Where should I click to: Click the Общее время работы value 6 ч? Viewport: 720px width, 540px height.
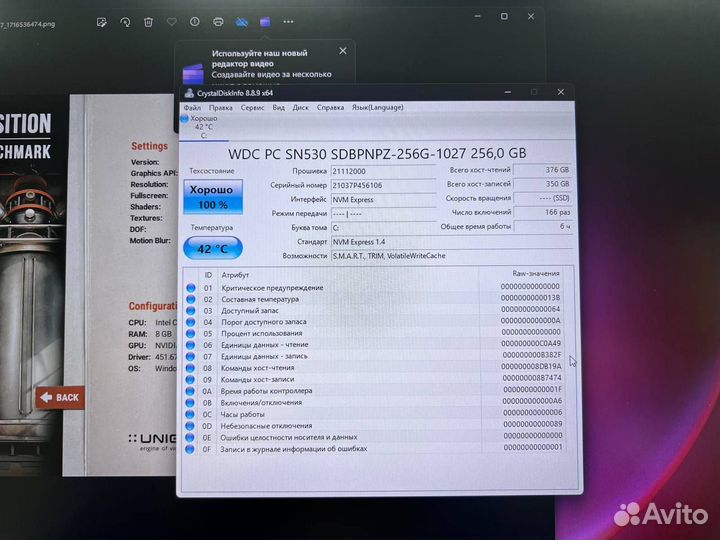542,226
